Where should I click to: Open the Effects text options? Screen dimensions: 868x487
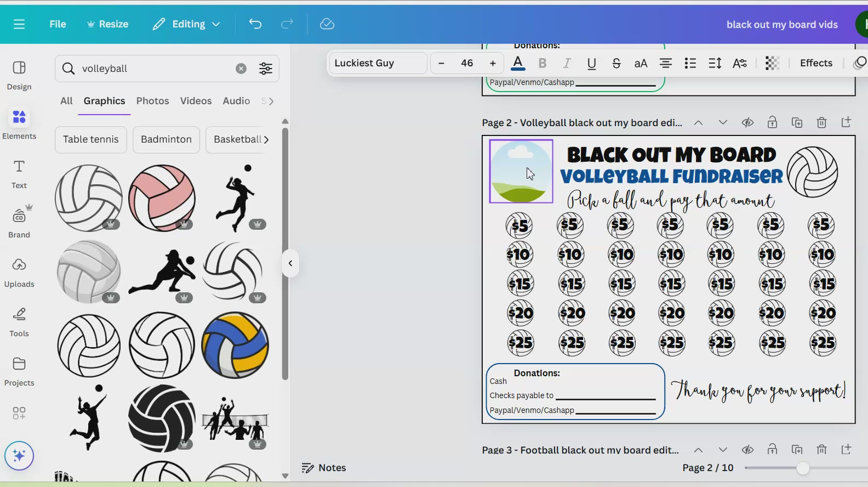(815, 63)
